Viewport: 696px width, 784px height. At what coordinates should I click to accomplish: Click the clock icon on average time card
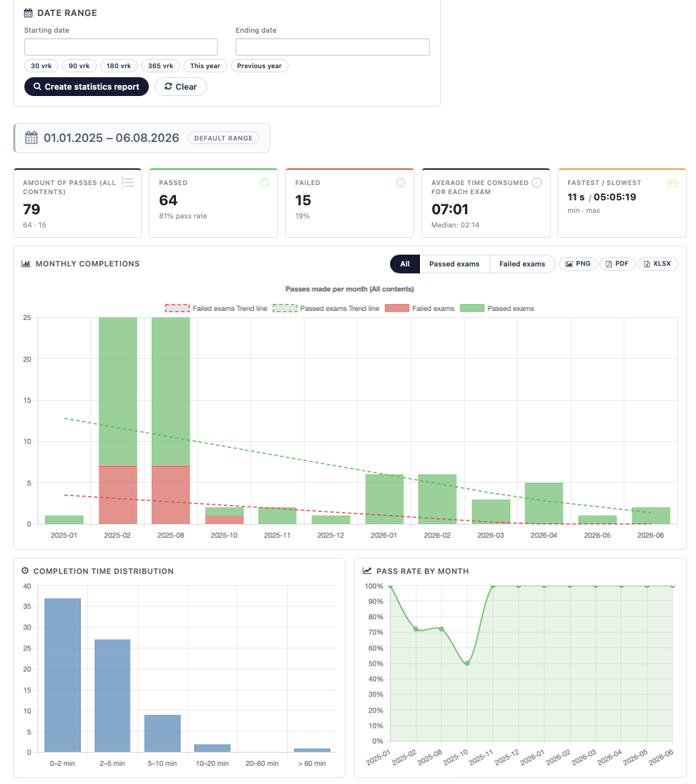(537, 182)
